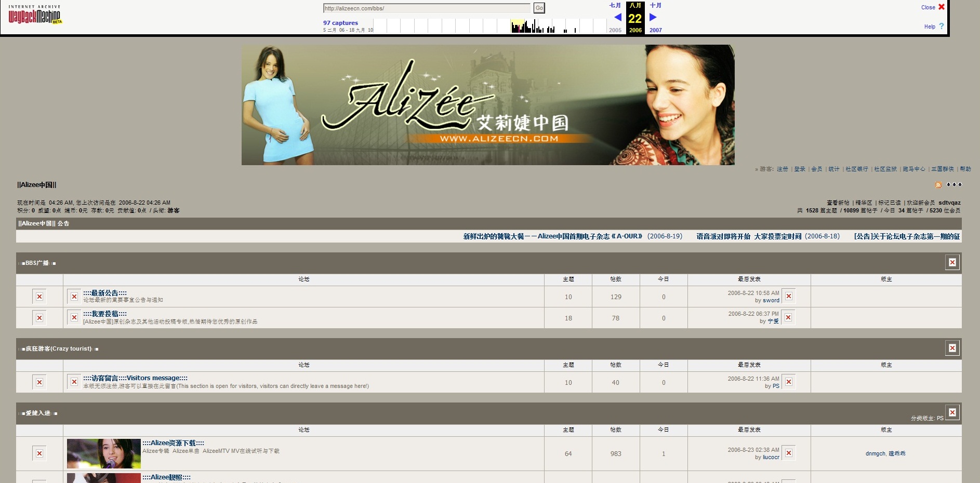Click the three down-arrows icon
This screenshot has height=483, width=980.
coord(954,184)
